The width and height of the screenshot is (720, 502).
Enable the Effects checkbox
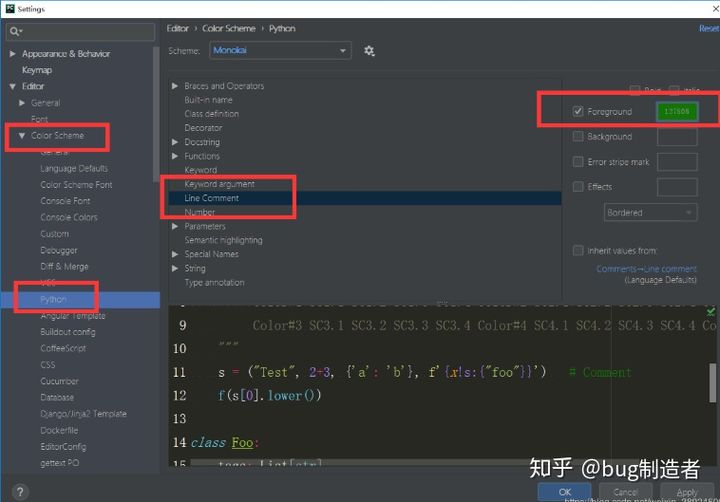click(x=578, y=186)
